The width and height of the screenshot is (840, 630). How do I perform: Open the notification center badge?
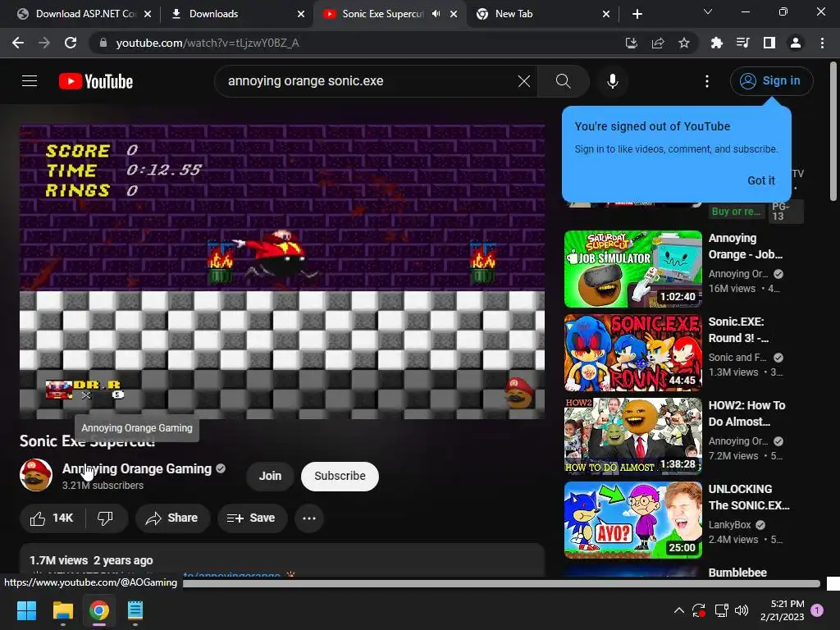click(x=817, y=610)
